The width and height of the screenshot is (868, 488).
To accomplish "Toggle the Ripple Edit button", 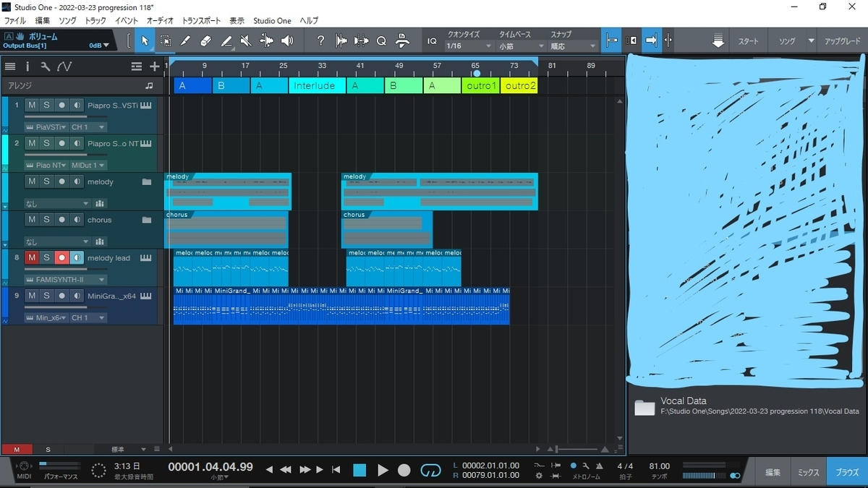I will (x=631, y=41).
